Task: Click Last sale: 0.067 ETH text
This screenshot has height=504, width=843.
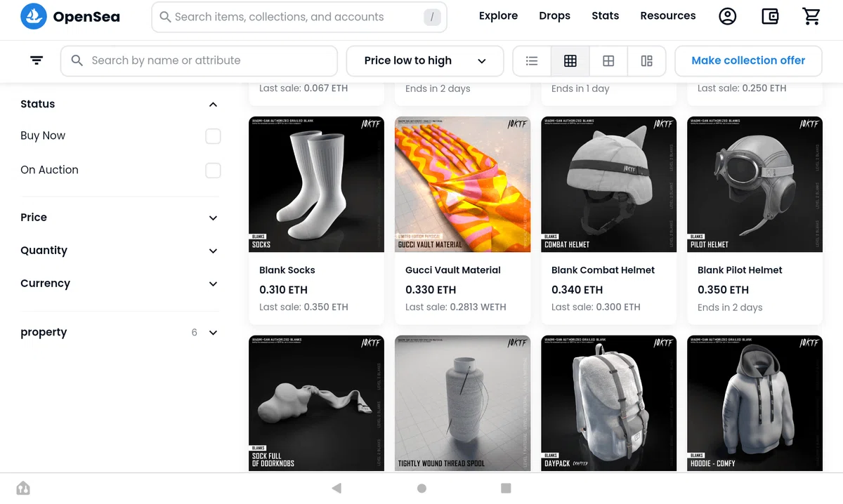Action: click(x=303, y=88)
